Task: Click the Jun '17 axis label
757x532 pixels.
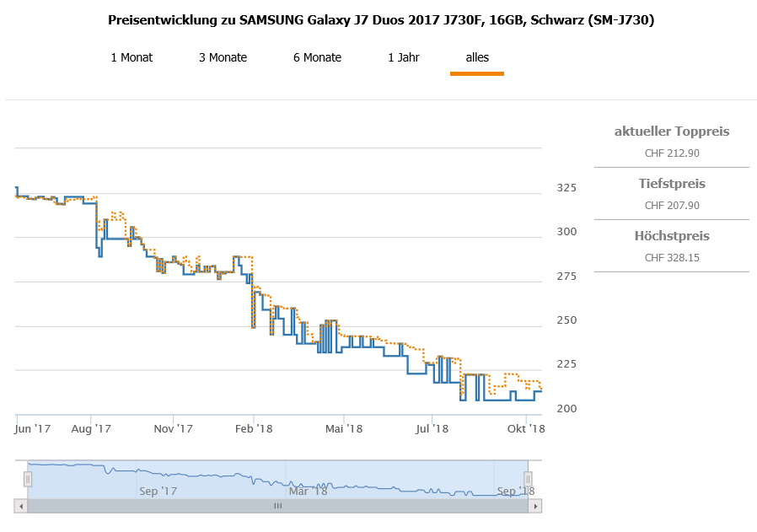Action: (x=32, y=428)
